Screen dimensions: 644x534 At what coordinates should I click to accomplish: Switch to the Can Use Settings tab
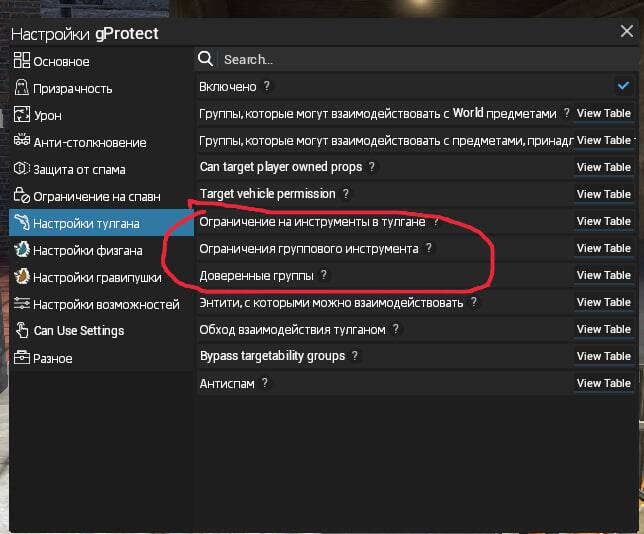tap(78, 331)
